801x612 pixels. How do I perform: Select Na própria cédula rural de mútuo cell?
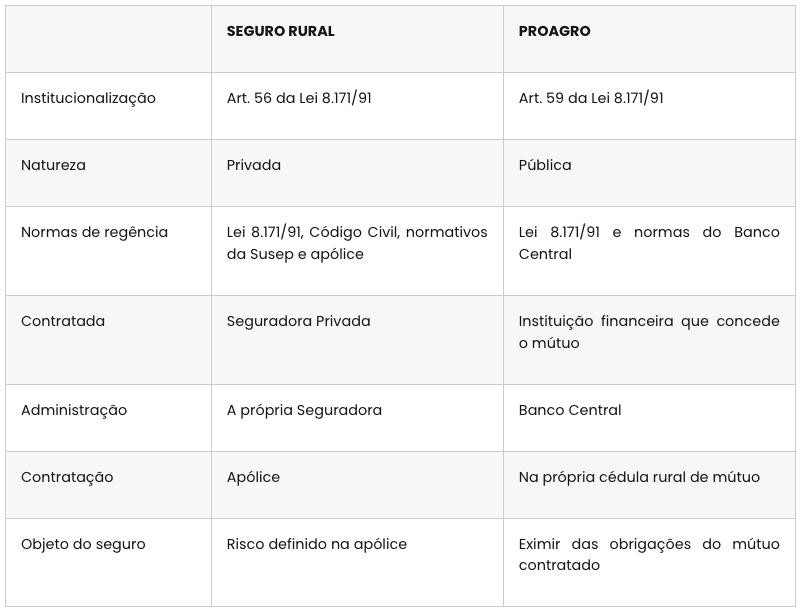(639, 477)
